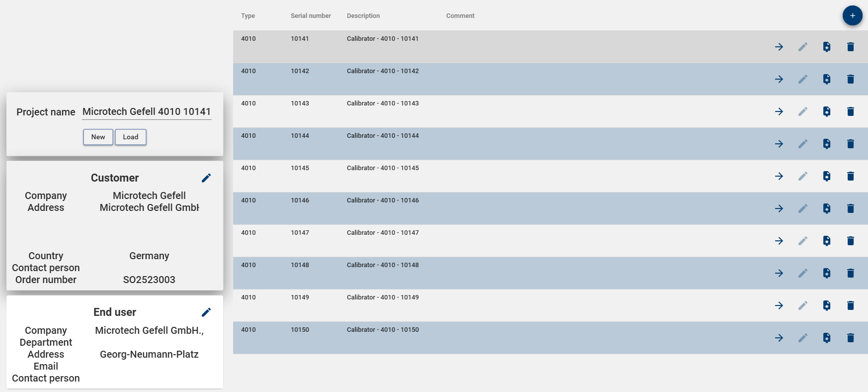The width and height of the screenshot is (868, 392).
Task: Delete the row with serial 10145
Action: [851, 176]
